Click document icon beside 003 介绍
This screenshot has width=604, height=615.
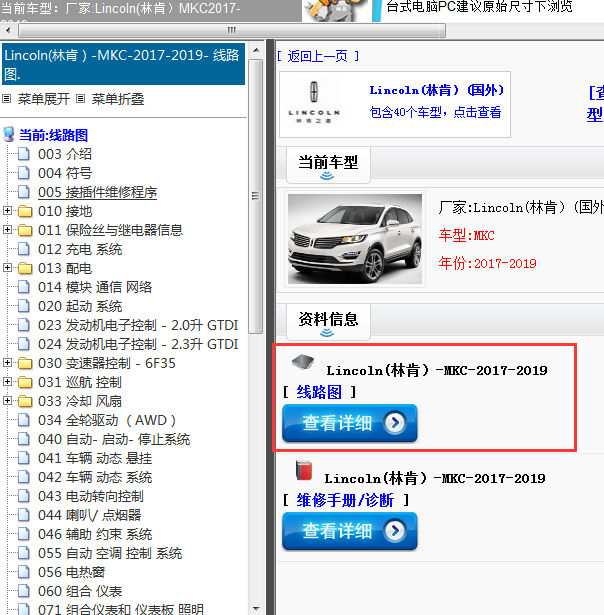[x=24, y=154]
